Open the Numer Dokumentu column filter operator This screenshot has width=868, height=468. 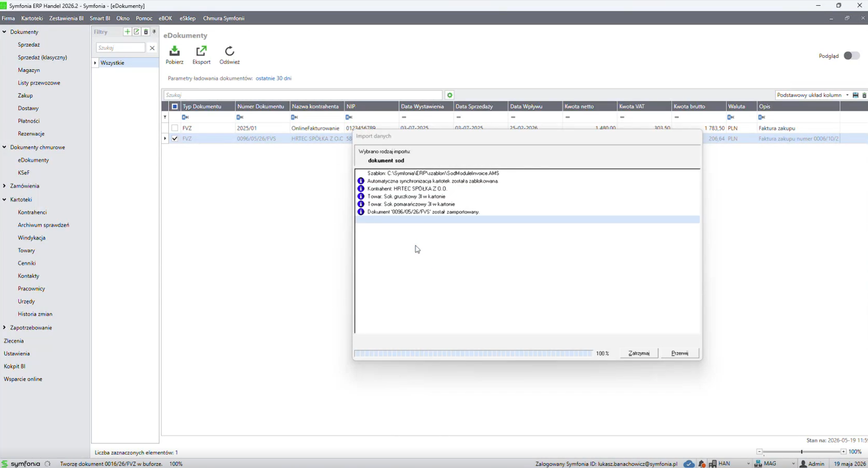click(x=240, y=117)
